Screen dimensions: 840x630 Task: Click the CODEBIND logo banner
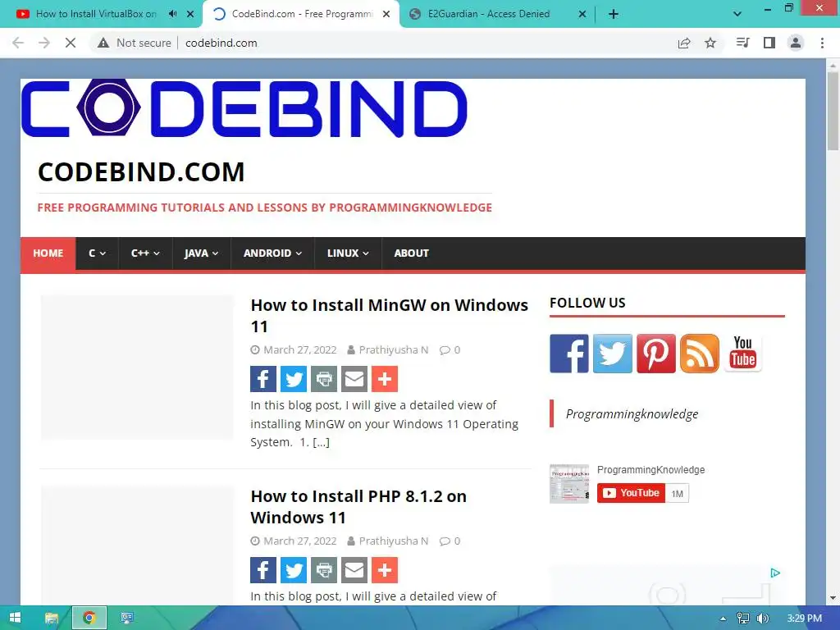click(244, 108)
